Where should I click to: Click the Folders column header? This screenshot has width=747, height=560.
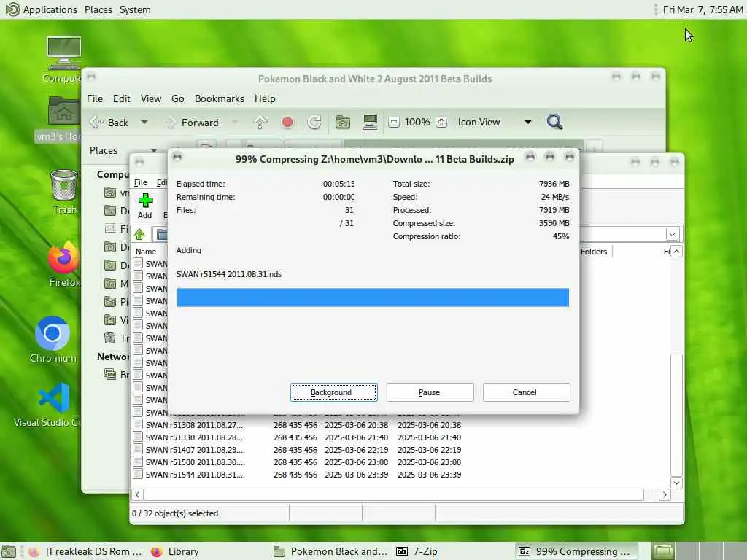tap(594, 252)
